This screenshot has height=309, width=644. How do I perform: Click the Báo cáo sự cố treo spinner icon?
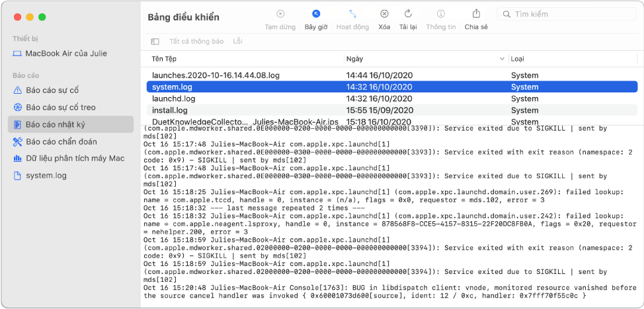point(17,108)
